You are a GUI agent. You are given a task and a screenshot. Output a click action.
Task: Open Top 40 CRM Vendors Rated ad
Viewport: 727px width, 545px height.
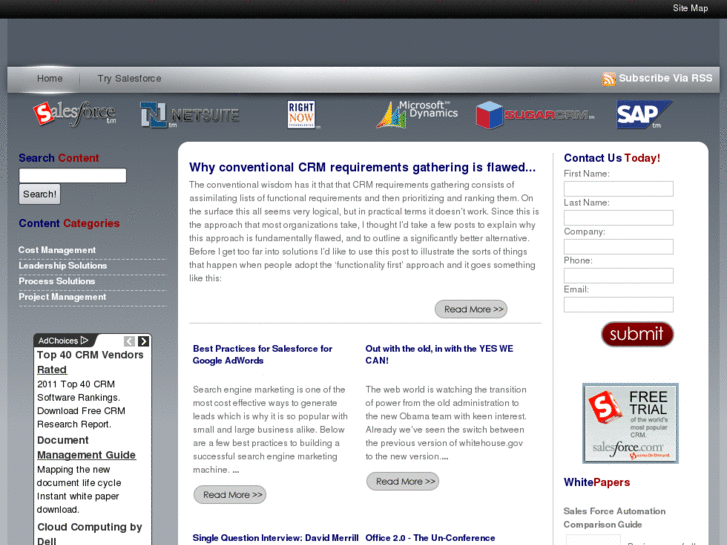coord(90,362)
